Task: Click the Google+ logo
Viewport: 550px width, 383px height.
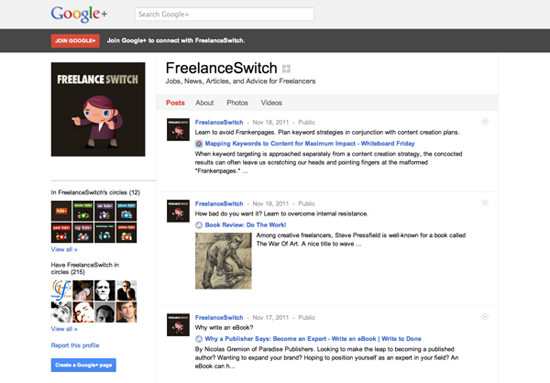Action: [79, 14]
